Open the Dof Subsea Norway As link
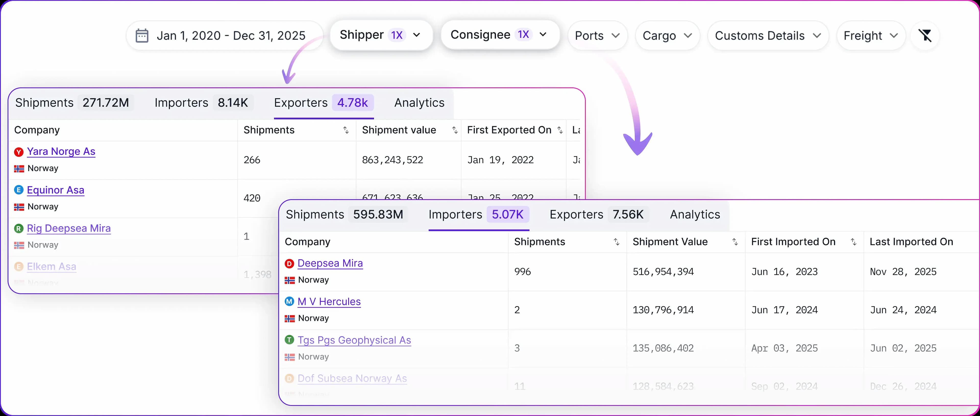980x416 pixels. tap(352, 378)
